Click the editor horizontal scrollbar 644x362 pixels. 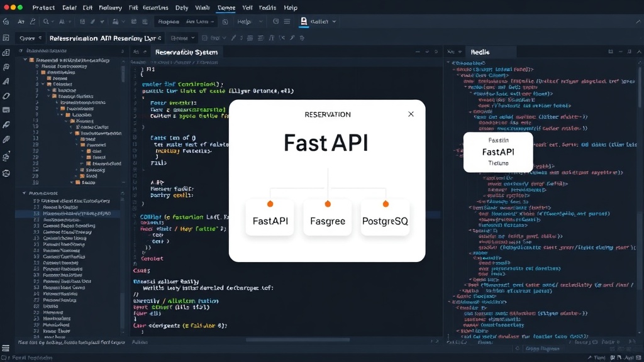pos(297,340)
